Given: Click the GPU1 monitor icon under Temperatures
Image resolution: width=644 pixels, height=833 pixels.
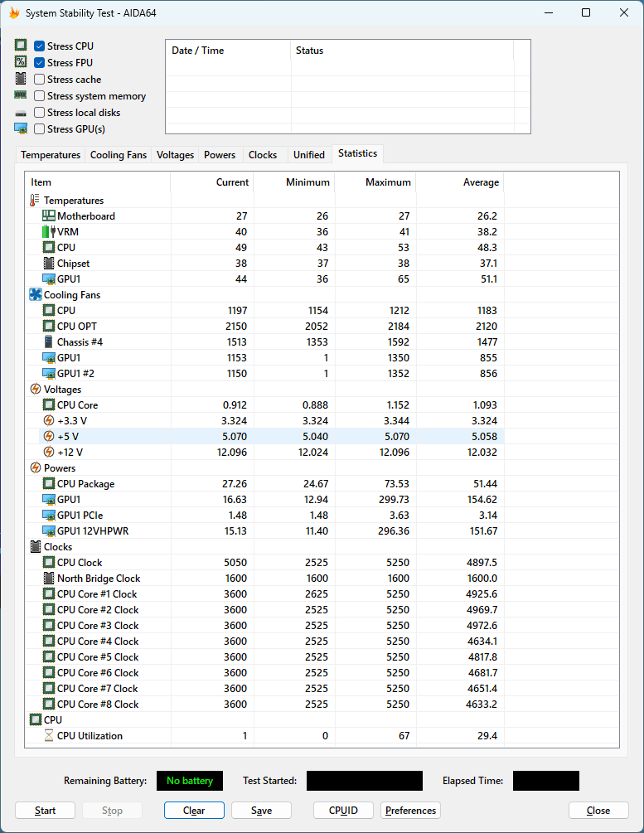Looking at the screenshot, I should [x=49, y=278].
